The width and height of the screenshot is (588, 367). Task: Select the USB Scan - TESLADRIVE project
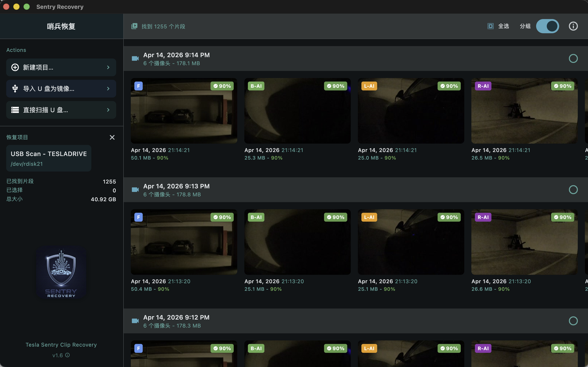pyautogui.click(x=49, y=158)
